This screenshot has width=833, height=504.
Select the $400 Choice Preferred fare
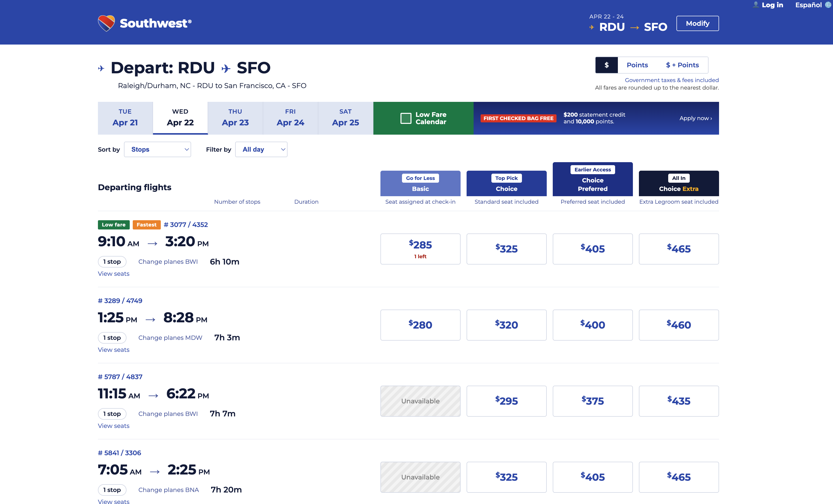pos(593,325)
